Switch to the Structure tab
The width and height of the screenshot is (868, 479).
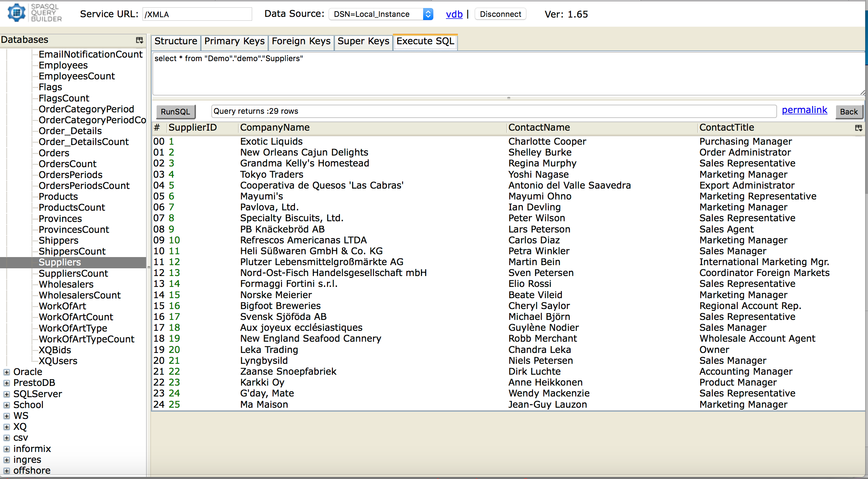point(175,41)
